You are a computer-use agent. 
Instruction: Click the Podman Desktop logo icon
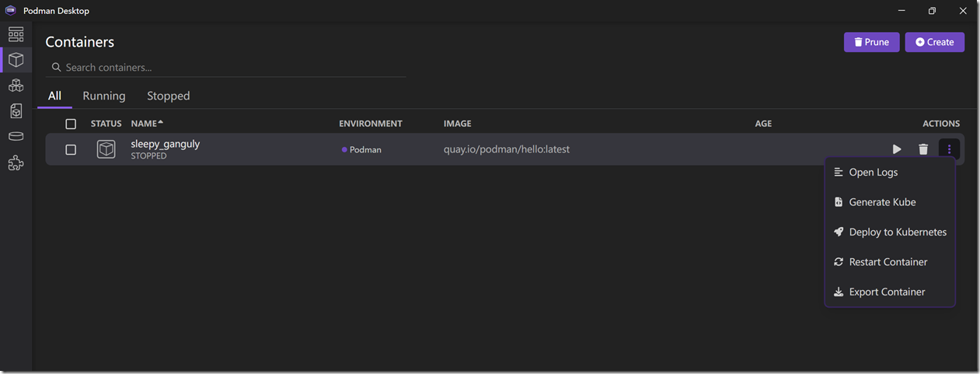point(11,11)
